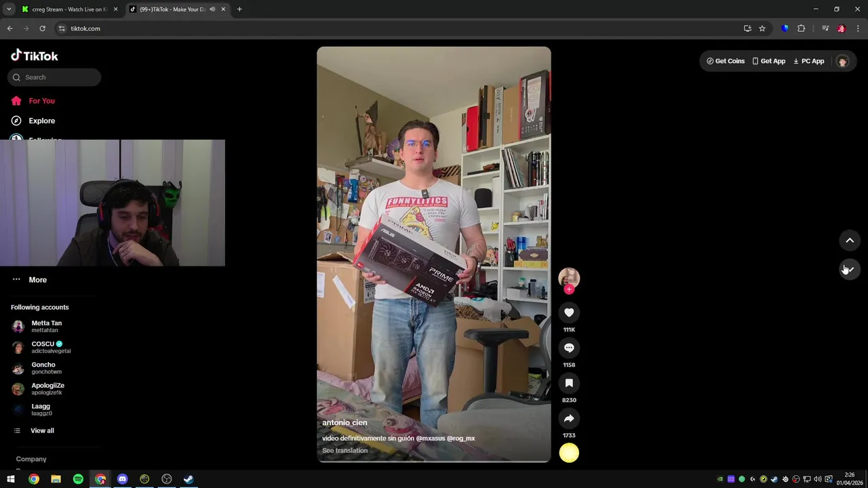868x488 pixels.
Task: Close the creg Stream tab
Action: pos(115,9)
